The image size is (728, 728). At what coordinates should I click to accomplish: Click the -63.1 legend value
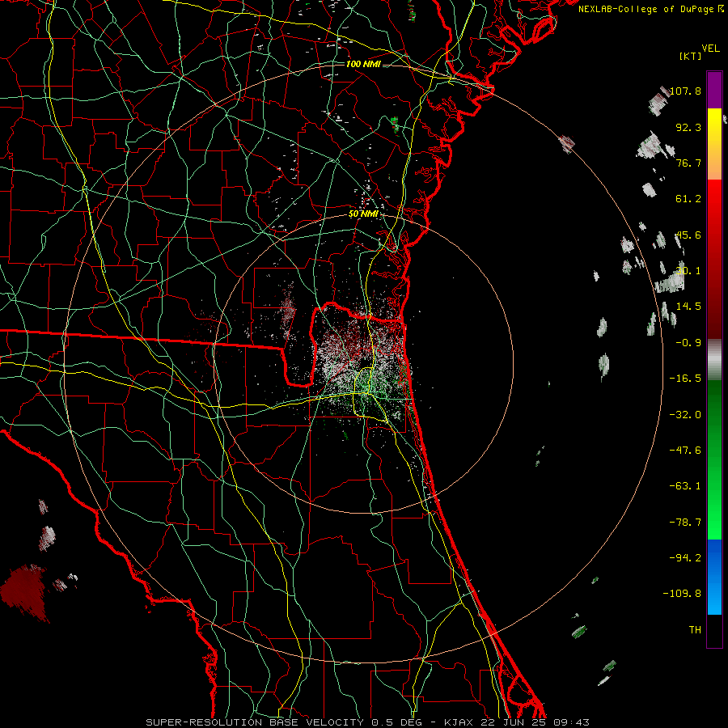685,486
